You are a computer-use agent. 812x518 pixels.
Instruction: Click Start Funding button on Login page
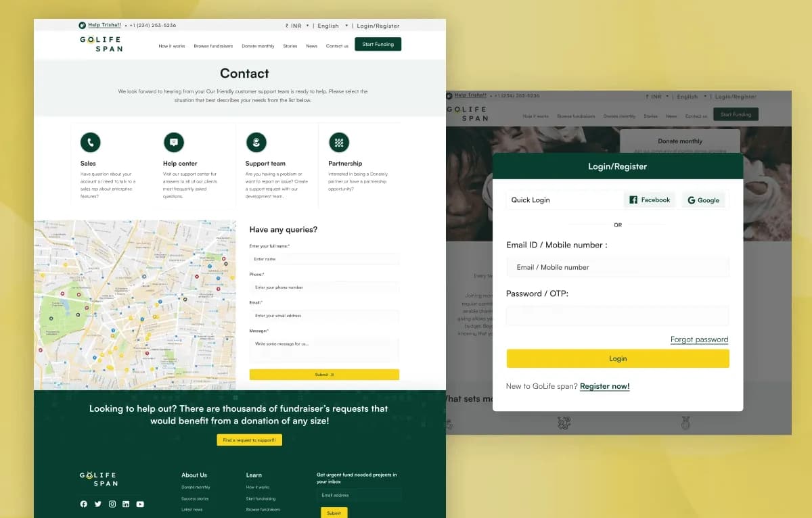coord(736,114)
